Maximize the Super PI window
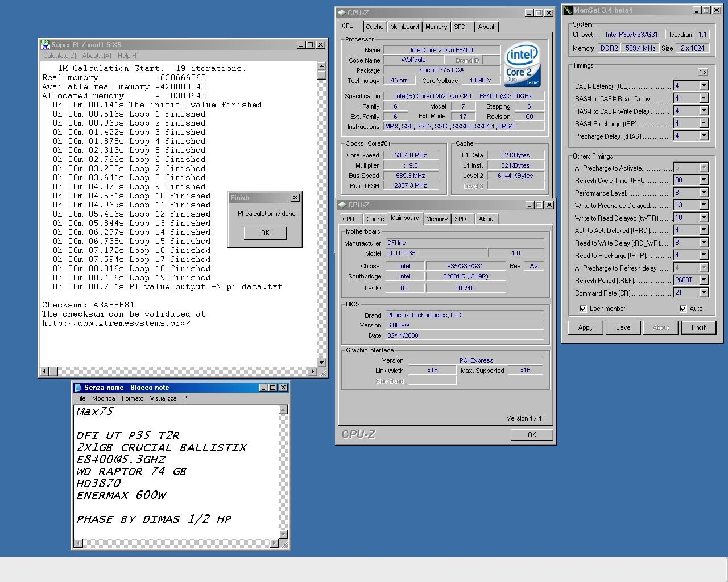Viewport: 728px width, 582px height. (x=311, y=44)
